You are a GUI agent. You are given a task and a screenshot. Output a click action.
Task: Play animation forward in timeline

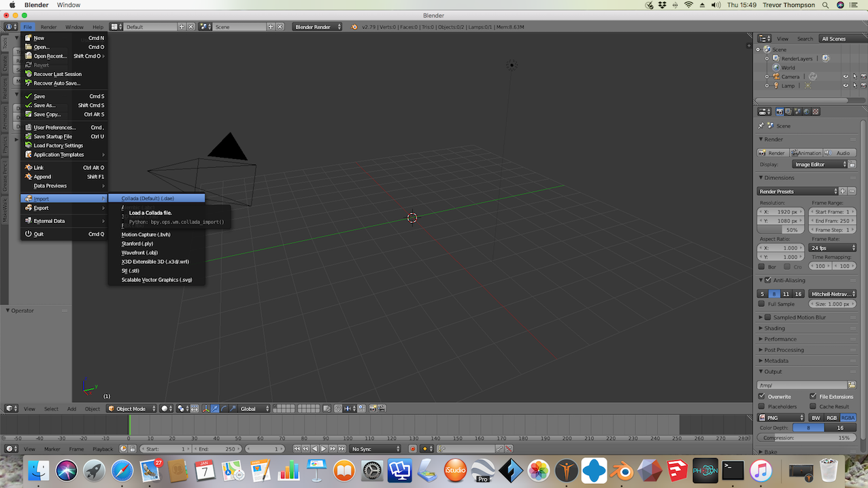pos(323,449)
